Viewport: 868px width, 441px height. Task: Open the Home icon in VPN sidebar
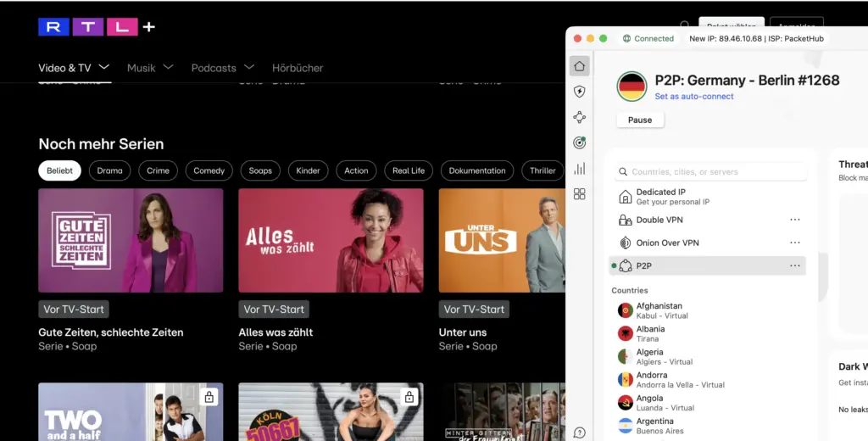(x=580, y=66)
